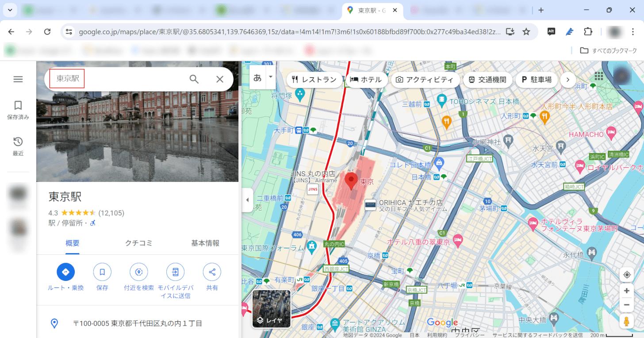Click the Tokyo Station photo header
Screen dimensions: 644x338
point(138,136)
